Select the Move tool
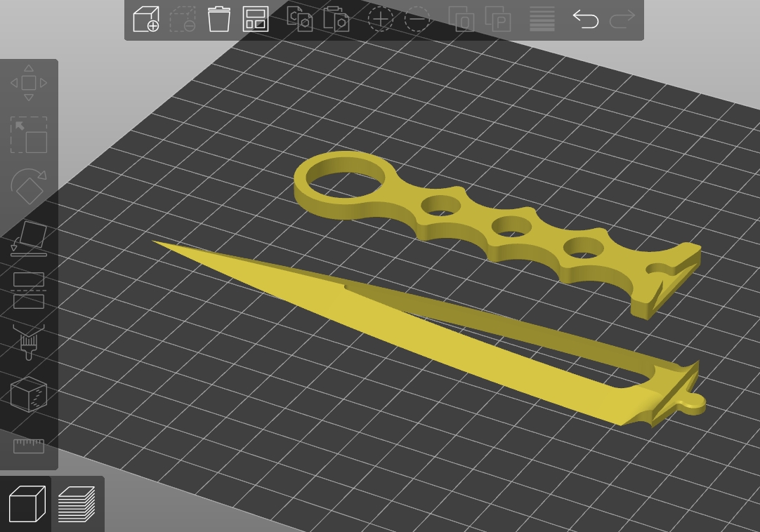Screen dimensions: 760x532 [29, 83]
